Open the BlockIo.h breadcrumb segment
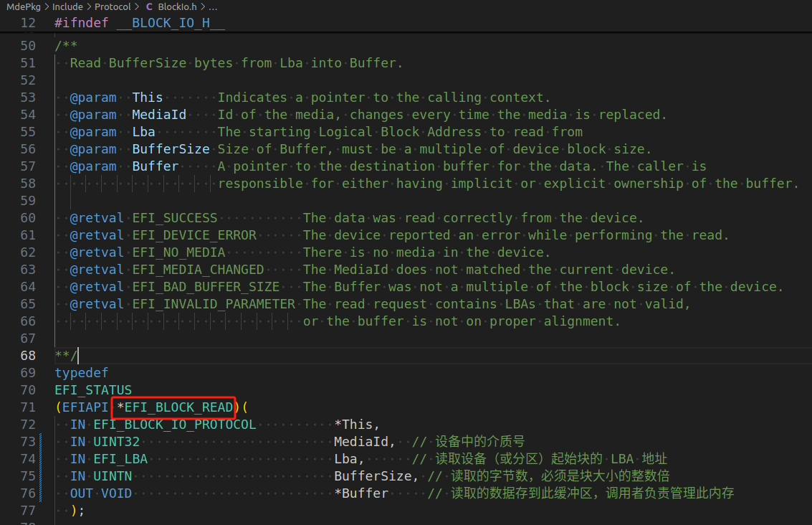812x525 pixels. [177, 6]
